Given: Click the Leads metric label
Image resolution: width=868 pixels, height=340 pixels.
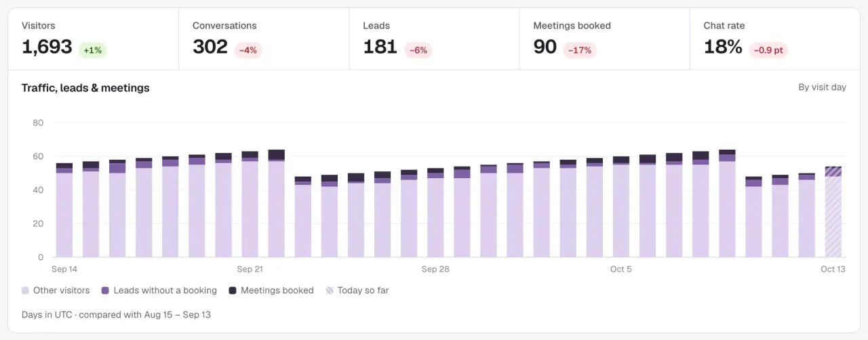Looking at the screenshot, I should click(x=376, y=26).
